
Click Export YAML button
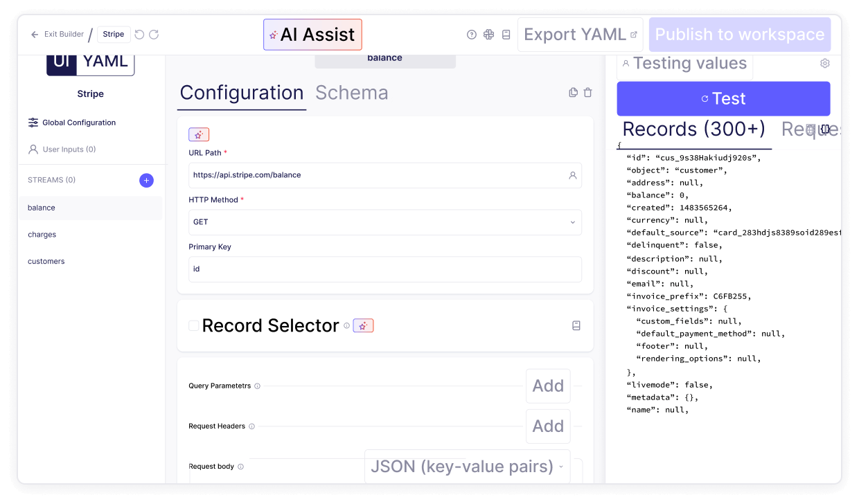(581, 35)
